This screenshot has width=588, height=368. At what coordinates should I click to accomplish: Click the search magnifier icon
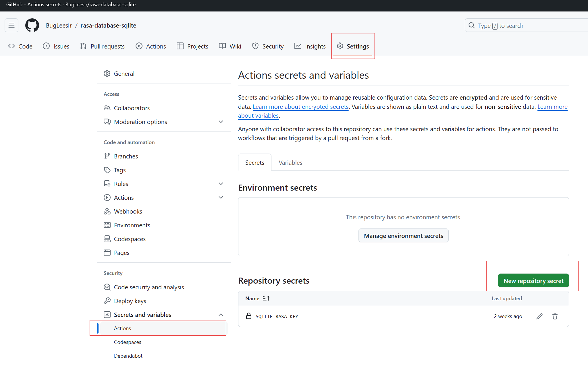click(x=471, y=26)
